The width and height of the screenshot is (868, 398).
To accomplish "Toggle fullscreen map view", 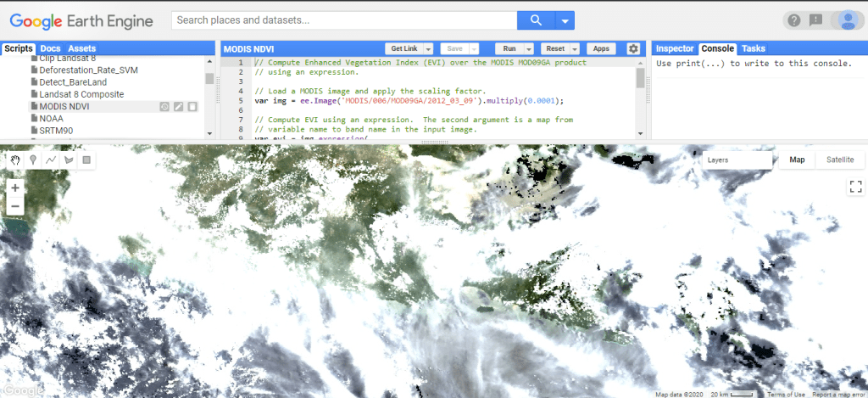I will click(x=854, y=187).
